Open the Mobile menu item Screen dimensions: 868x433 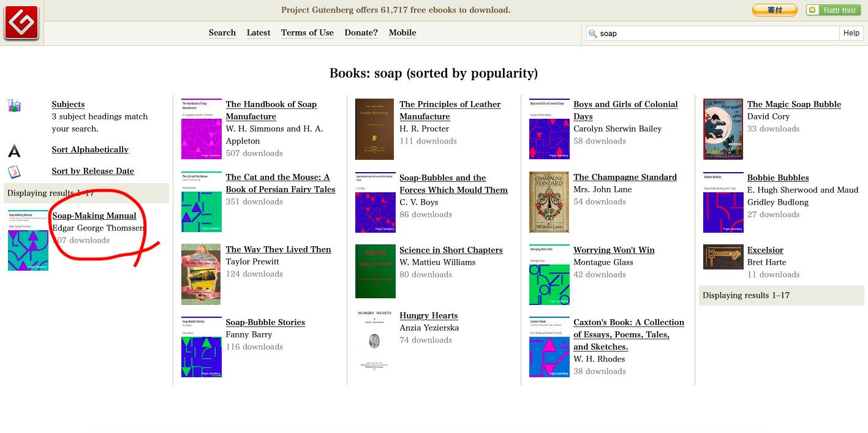coord(402,32)
